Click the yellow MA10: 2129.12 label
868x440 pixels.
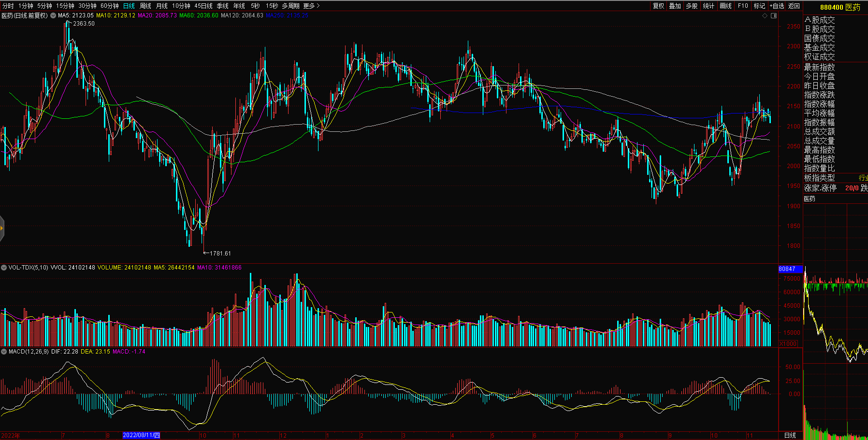click(116, 15)
